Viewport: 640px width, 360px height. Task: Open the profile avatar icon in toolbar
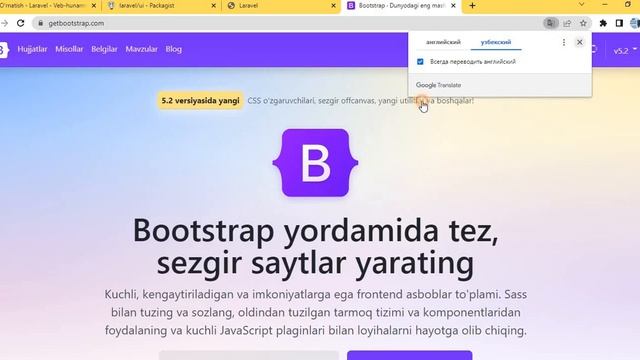click(635, 23)
